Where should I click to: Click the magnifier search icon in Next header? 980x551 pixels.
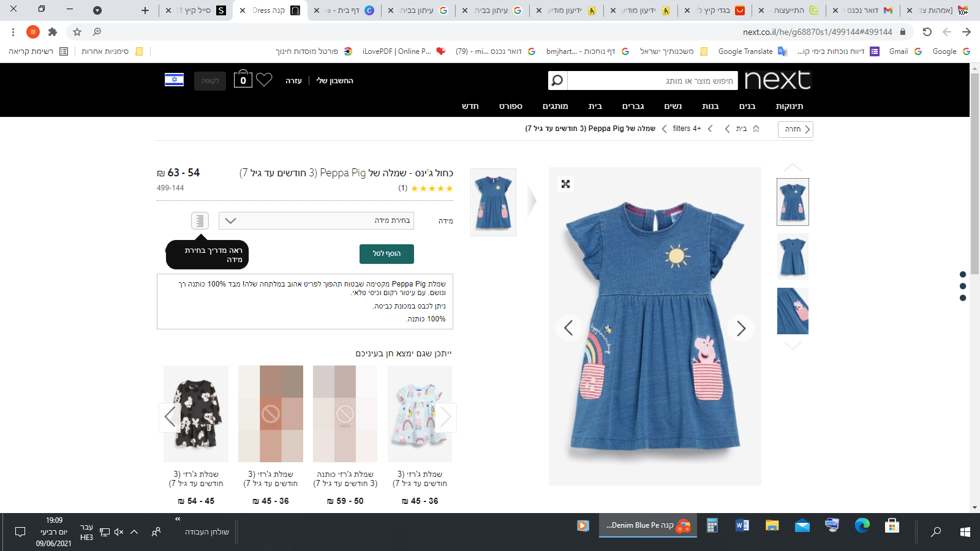pyautogui.click(x=557, y=80)
